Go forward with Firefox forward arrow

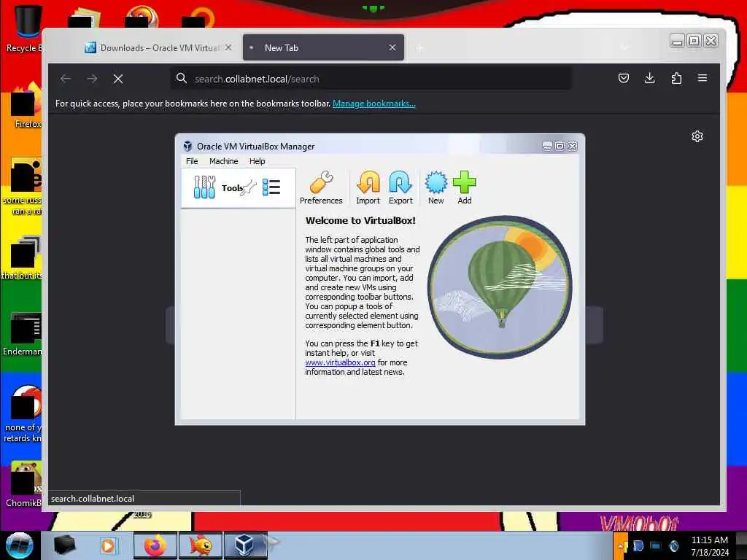92,79
